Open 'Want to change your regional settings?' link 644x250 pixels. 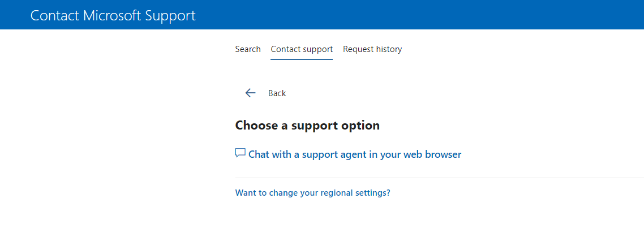coord(312,193)
